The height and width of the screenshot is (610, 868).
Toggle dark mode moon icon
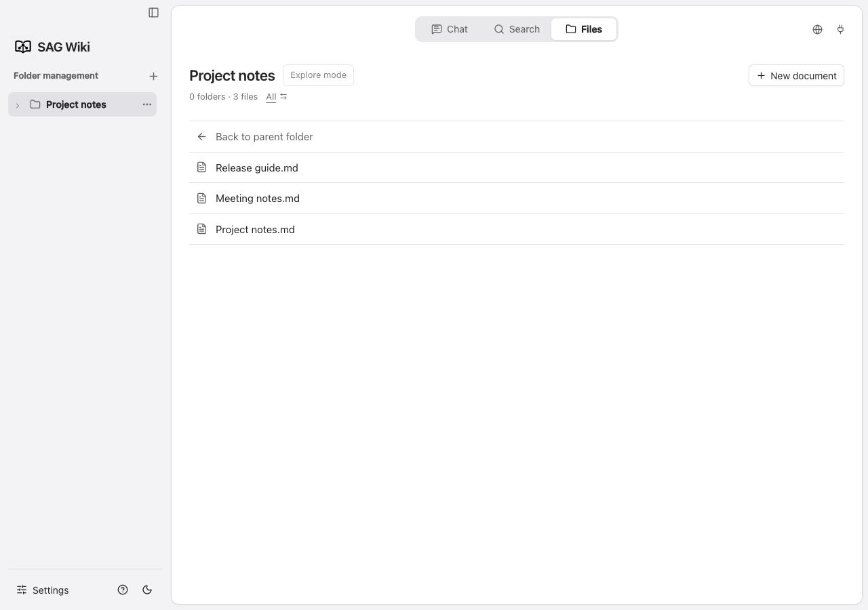[x=147, y=590]
